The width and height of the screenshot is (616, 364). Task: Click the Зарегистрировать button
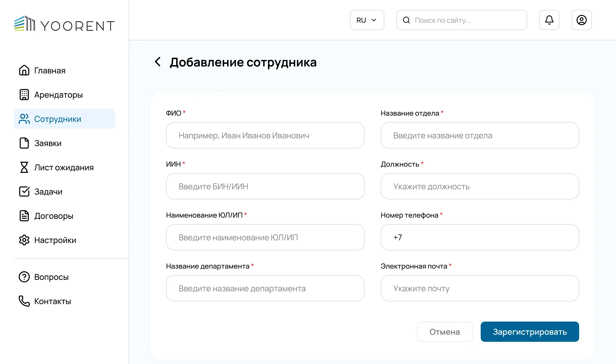point(530,332)
